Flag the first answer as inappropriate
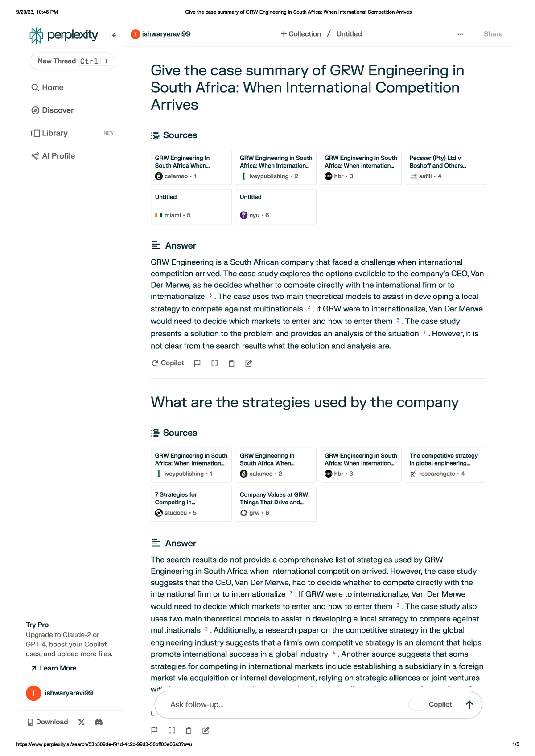The height and width of the screenshot is (756, 535). point(197,363)
